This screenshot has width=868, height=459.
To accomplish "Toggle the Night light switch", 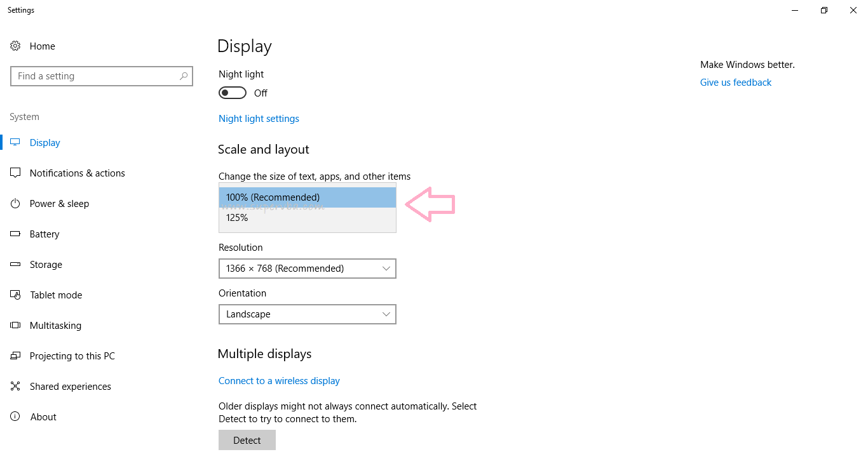I will 233,93.
